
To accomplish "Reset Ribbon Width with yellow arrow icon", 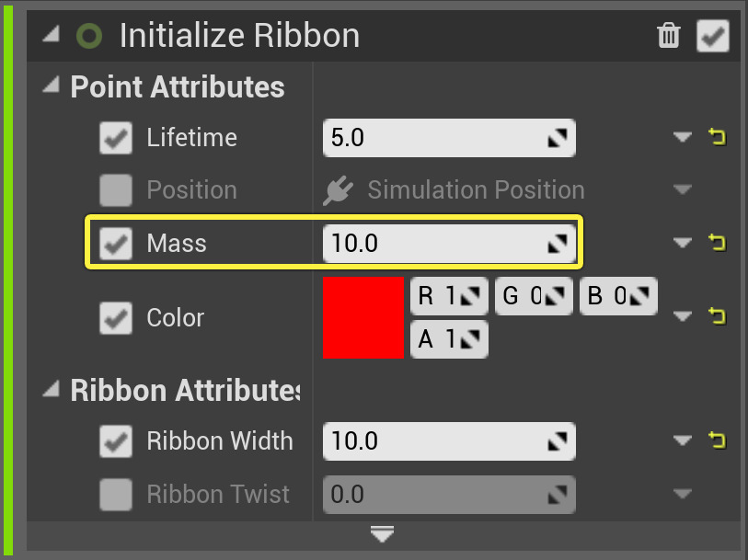I will click(x=717, y=441).
